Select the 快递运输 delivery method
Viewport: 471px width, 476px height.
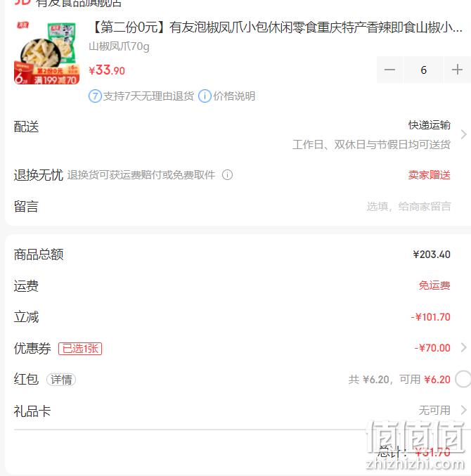coord(430,124)
